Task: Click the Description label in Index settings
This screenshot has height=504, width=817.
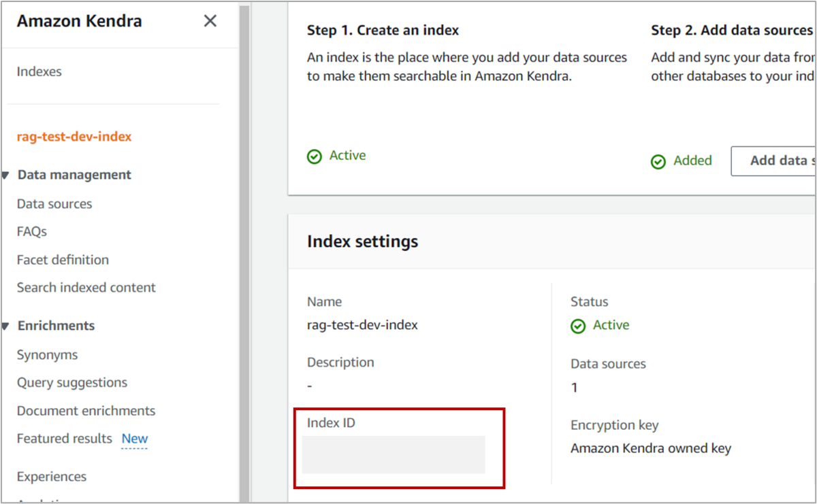Action: click(x=340, y=363)
